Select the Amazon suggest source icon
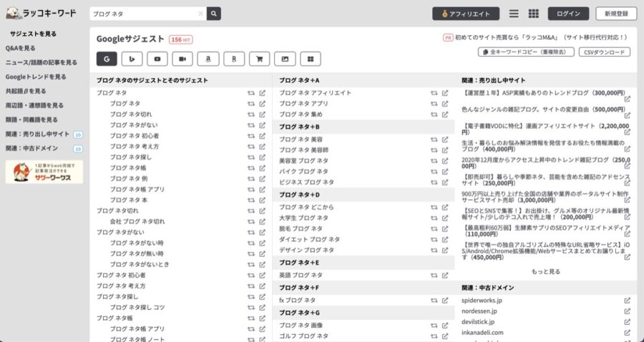This screenshot has height=342, width=644. pyautogui.click(x=208, y=59)
